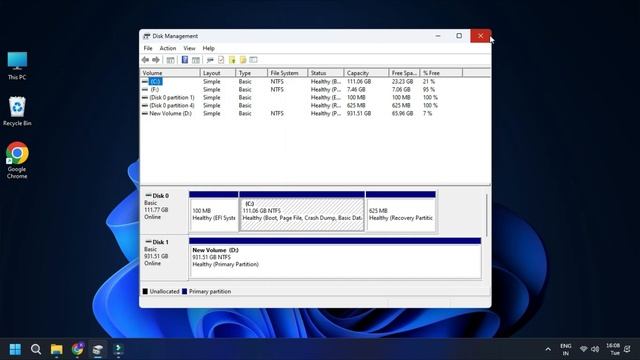Show hidden tray icons chevron

548,349
